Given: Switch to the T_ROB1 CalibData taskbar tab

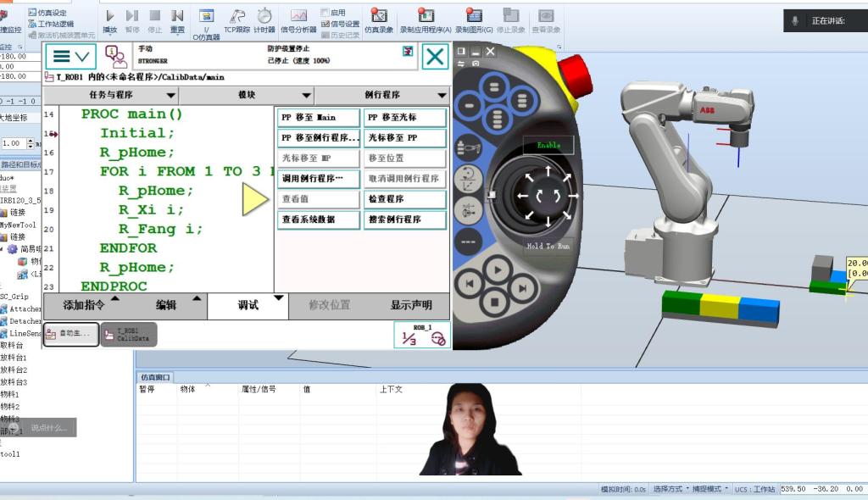Looking at the screenshot, I should [x=129, y=335].
